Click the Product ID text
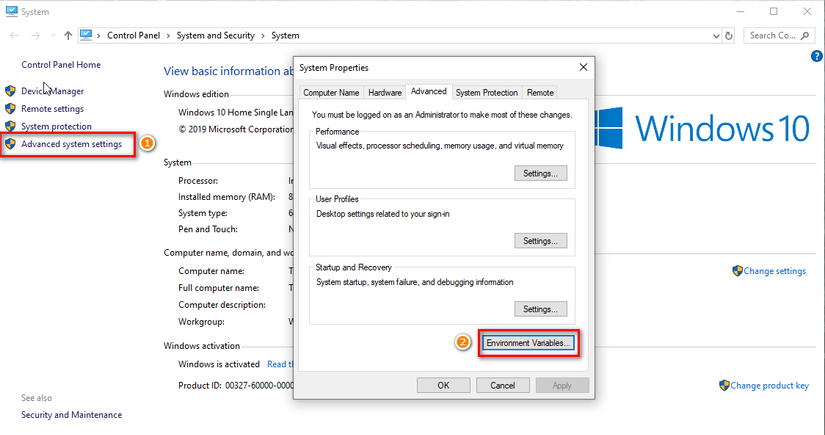Screen dimensions: 825x435 pyautogui.click(x=236, y=386)
